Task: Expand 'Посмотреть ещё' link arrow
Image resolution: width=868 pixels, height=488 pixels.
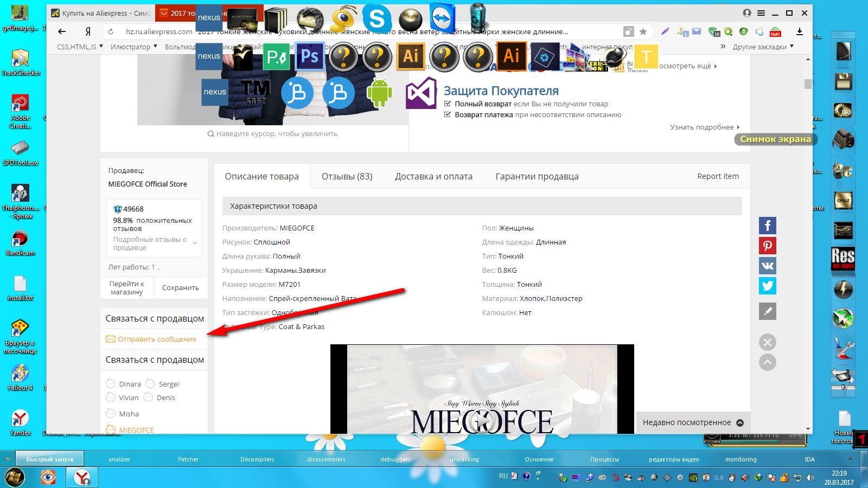Action: [716, 66]
